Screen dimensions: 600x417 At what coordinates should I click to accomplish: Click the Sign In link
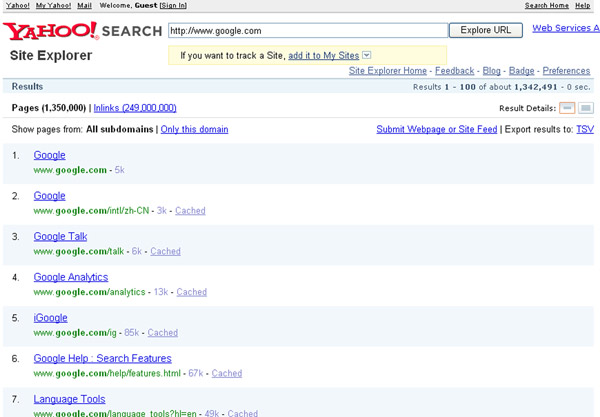173,6
